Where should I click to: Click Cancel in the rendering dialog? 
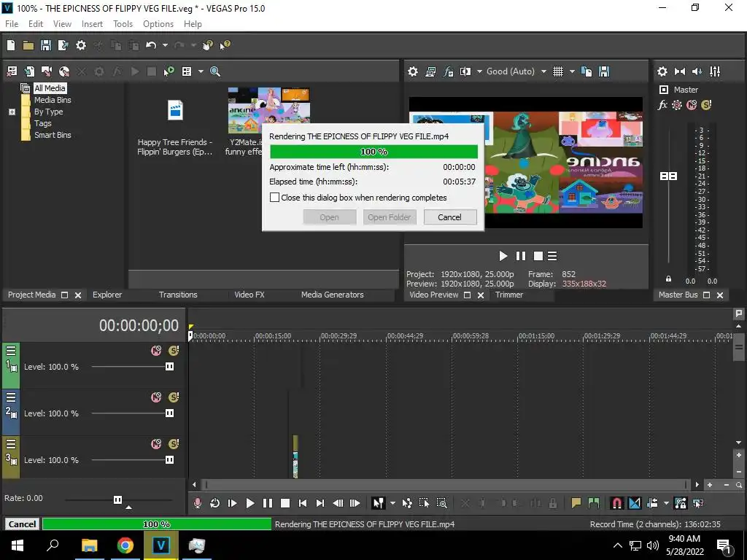click(x=449, y=217)
